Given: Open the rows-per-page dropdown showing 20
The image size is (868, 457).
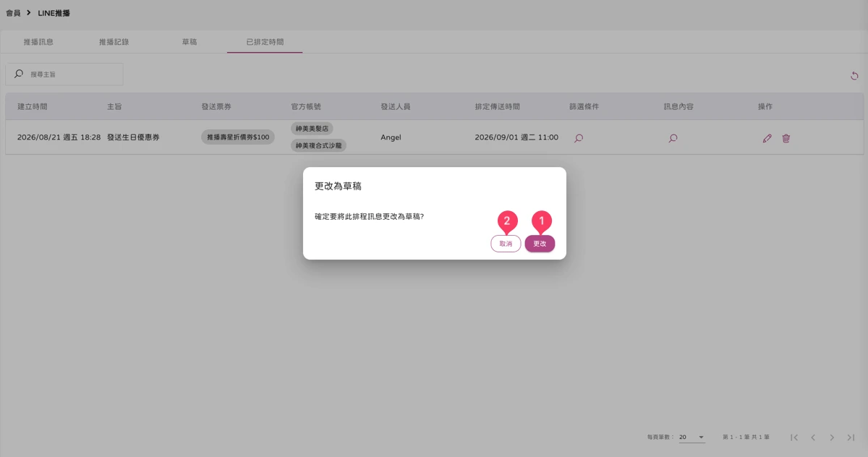Looking at the screenshot, I should tap(692, 437).
